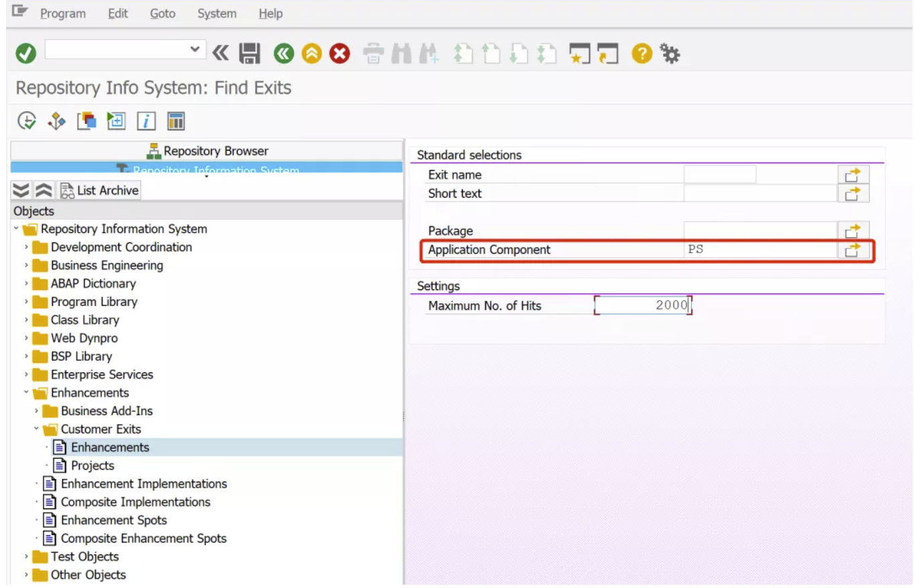Click the Repository Browser button
The width and height of the screenshot is (914, 588).
point(207,151)
